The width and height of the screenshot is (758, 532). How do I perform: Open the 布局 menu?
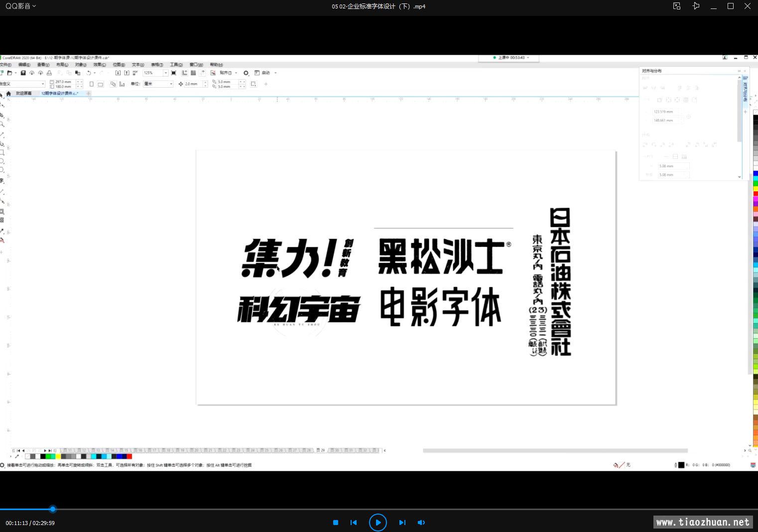pos(62,65)
